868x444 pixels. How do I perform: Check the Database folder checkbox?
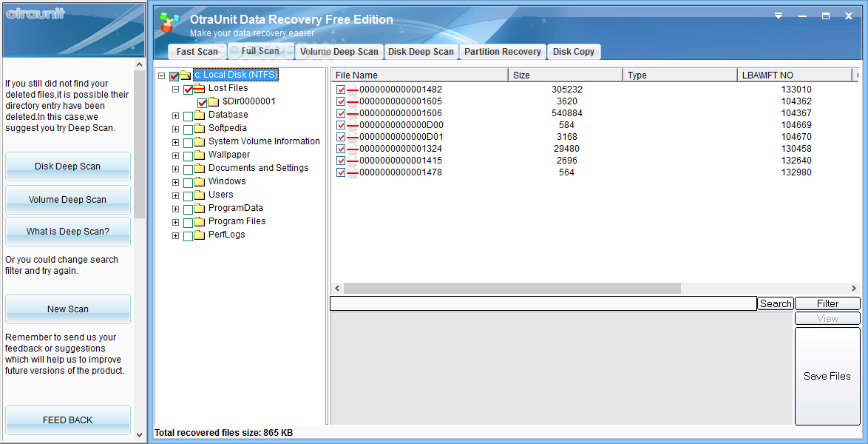189,116
